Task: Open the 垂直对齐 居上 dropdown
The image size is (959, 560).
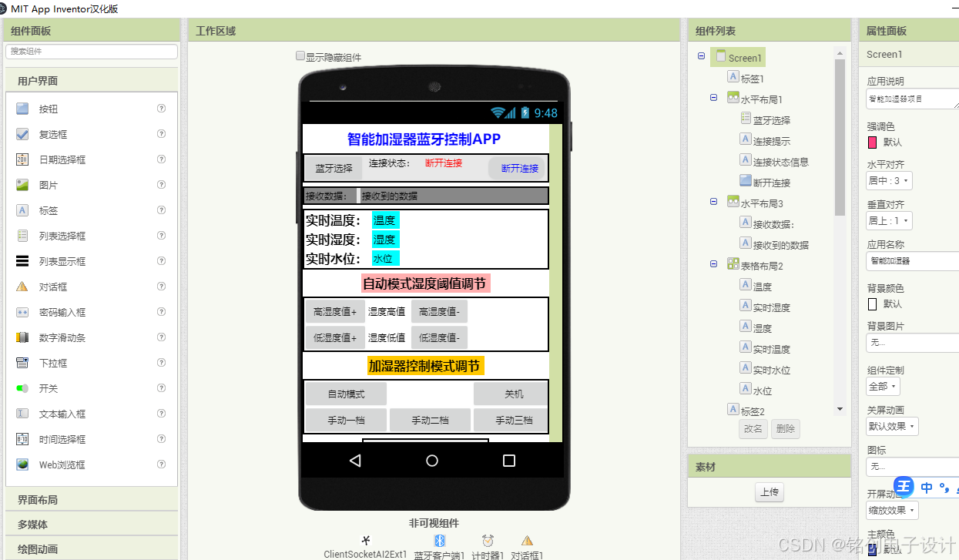Action: [889, 221]
